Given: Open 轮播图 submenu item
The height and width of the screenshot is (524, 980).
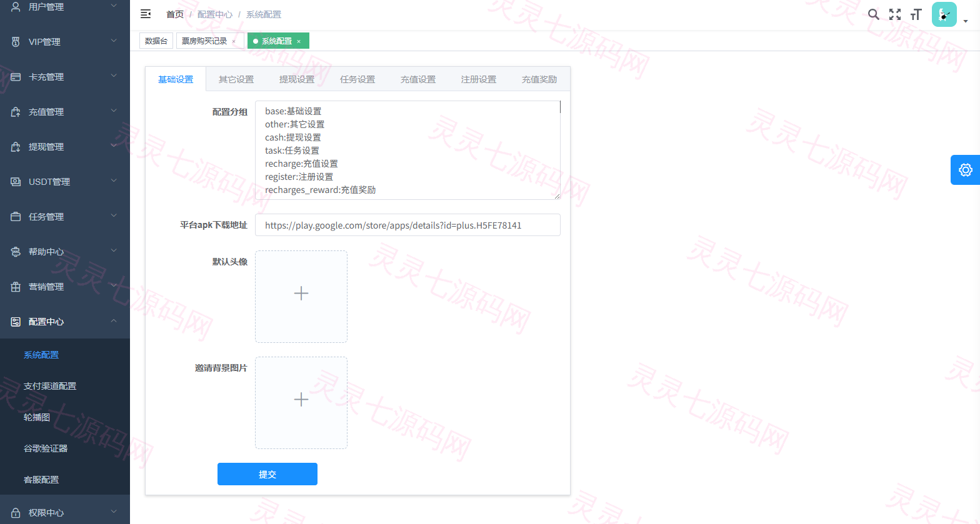Looking at the screenshot, I should point(37,417).
